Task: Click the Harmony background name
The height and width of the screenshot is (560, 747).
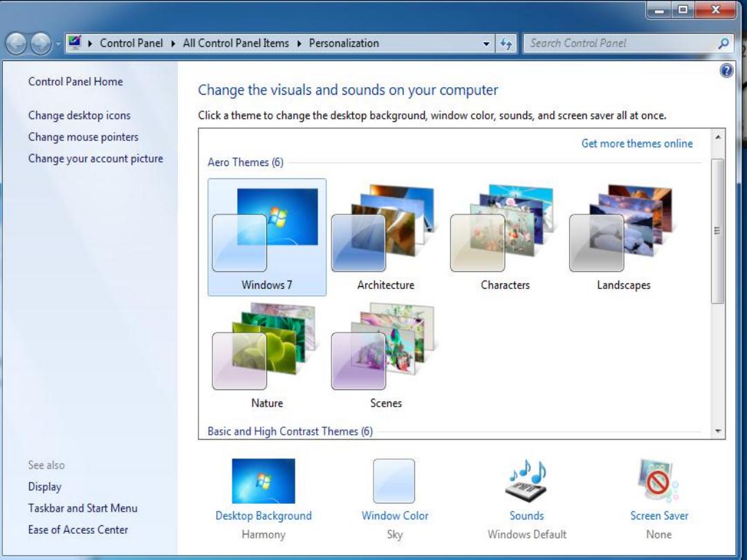Action: [x=264, y=534]
